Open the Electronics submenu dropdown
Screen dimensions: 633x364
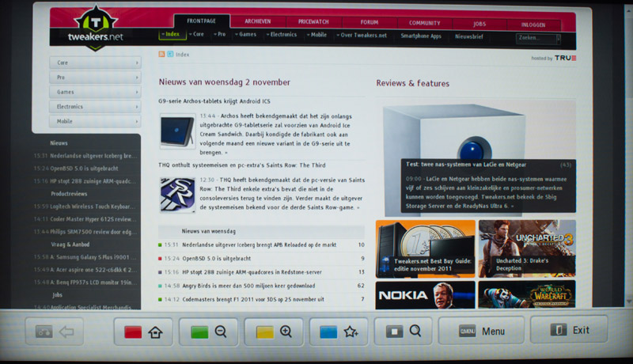point(282,35)
